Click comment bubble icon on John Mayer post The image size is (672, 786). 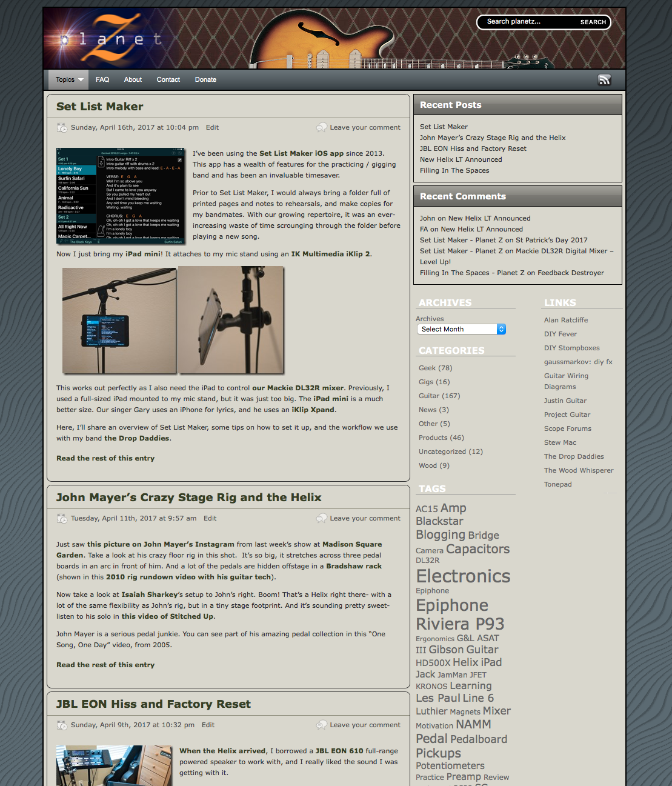322,519
